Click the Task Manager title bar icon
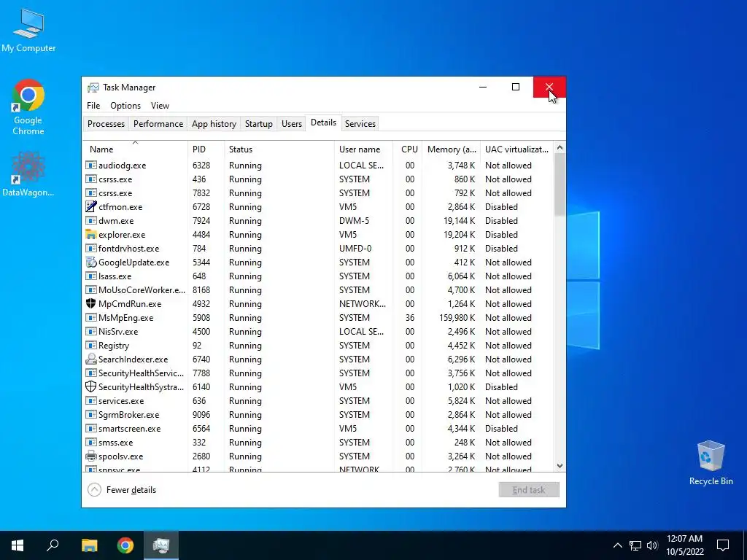Screen dimensions: 747x560 [93, 87]
